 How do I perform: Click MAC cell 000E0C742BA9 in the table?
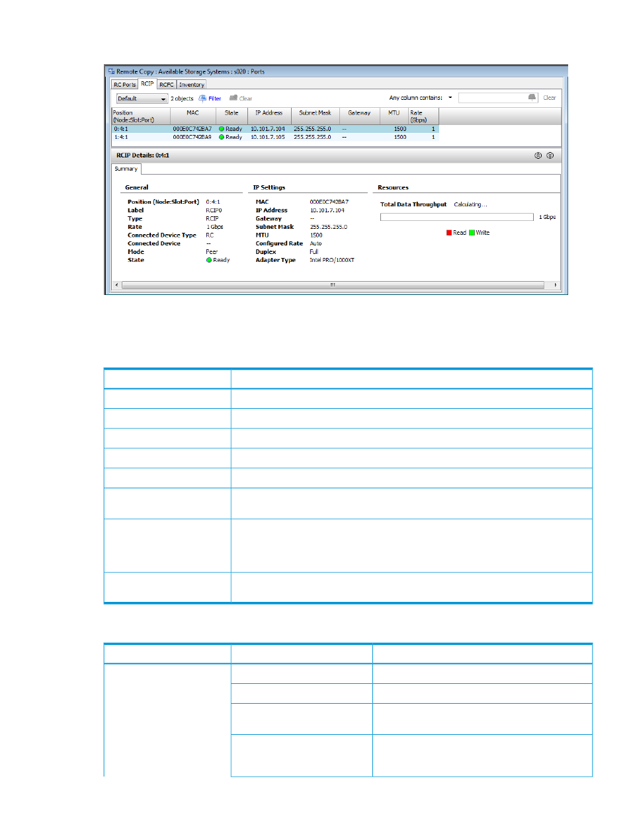[192, 137]
